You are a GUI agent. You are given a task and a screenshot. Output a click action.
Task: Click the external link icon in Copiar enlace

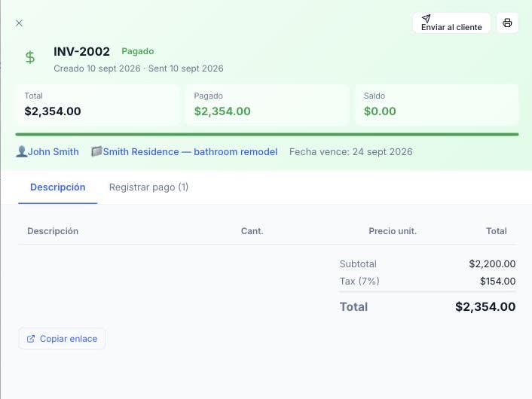(x=31, y=339)
